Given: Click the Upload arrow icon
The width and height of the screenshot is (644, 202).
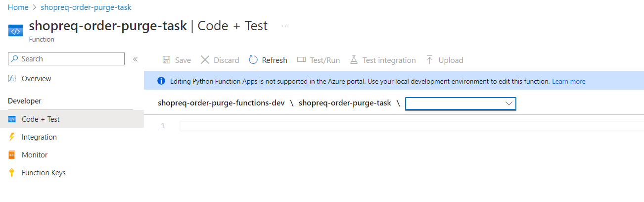Looking at the screenshot, I should point(429,60).
